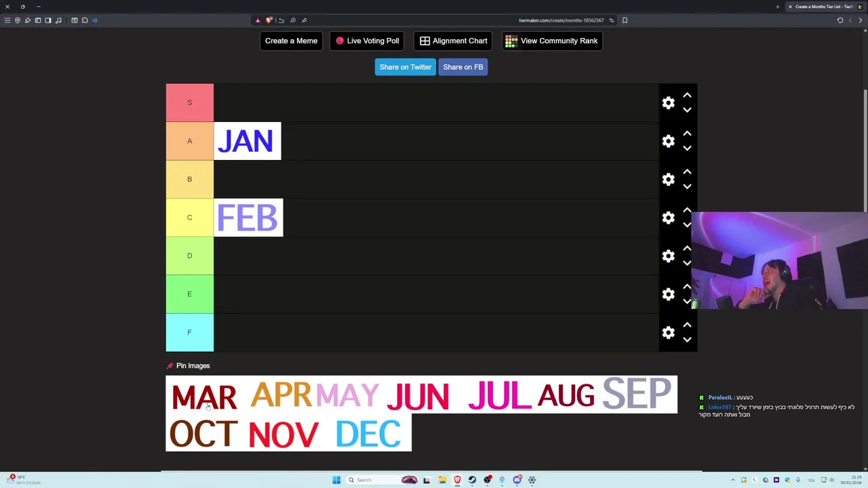
Task: Select the C tier label
Action: [x=190, y=218]
